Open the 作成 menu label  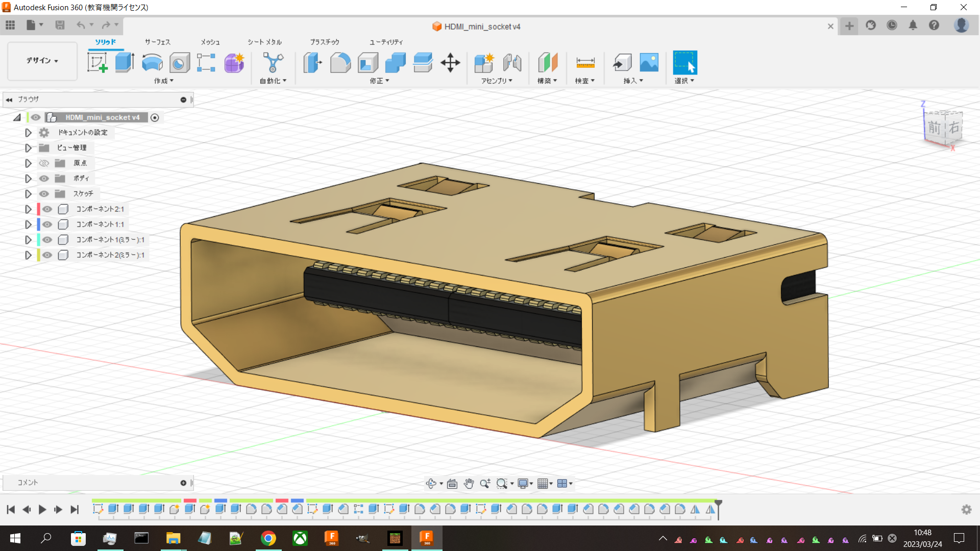coord(164,81)
